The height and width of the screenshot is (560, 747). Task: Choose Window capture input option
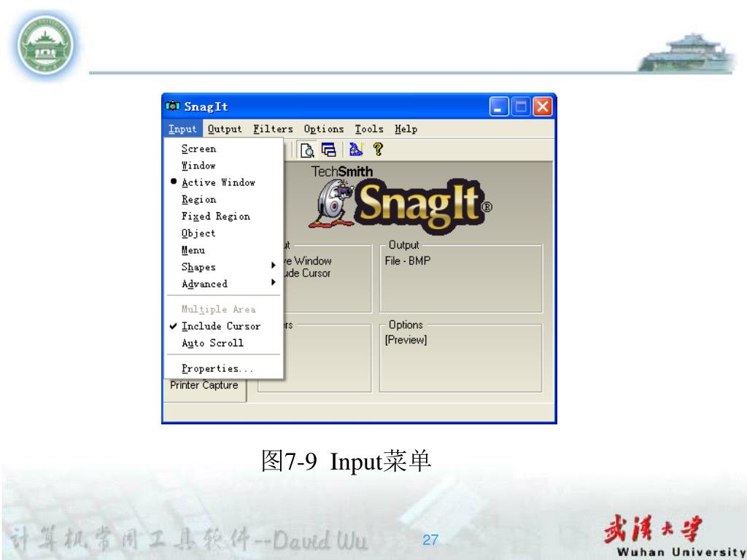(x=224, y=166)
